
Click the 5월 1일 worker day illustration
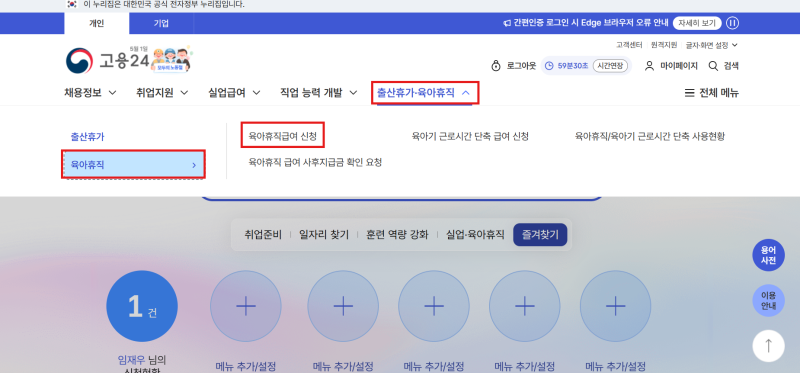(x=171, y=59)
